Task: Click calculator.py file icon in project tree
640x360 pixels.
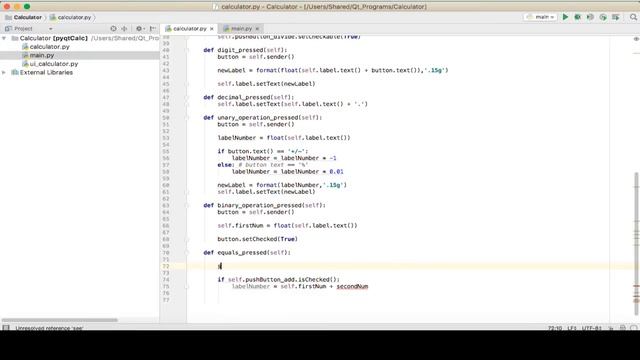Action: tap(25, 47)
